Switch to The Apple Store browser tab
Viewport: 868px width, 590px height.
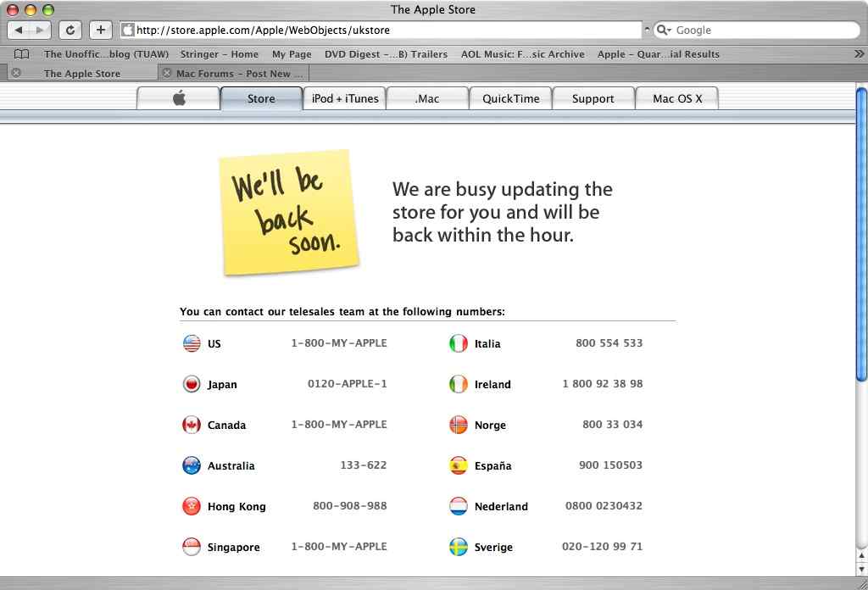82,73
